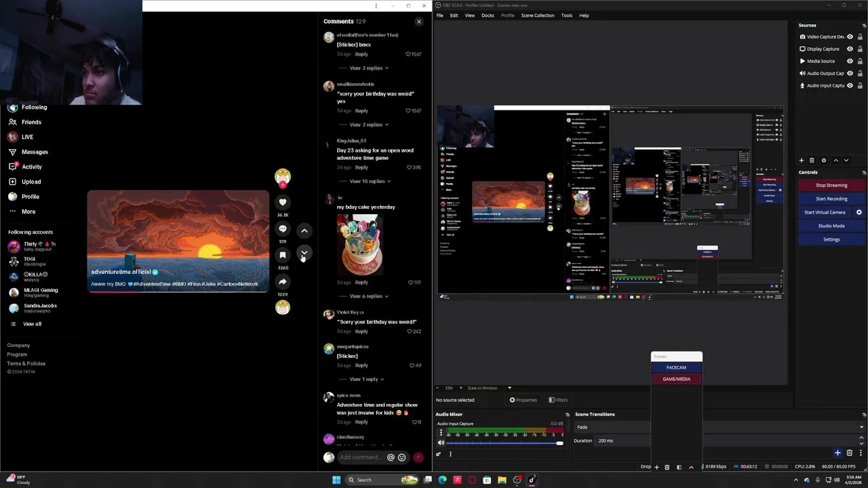Expand View 10 replies under King.Julian_03 comment
Image resolution: width=868 pixels, height=488 pixels.
[x=370, y=181]
